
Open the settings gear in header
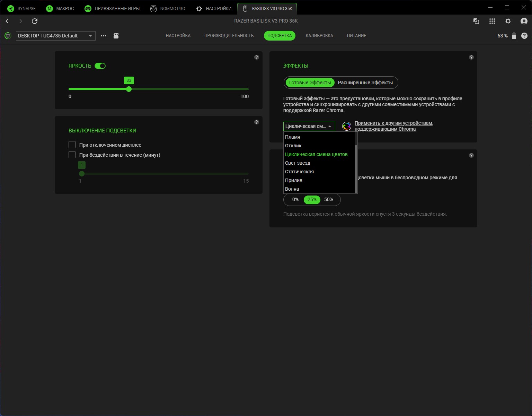(508, 21)
